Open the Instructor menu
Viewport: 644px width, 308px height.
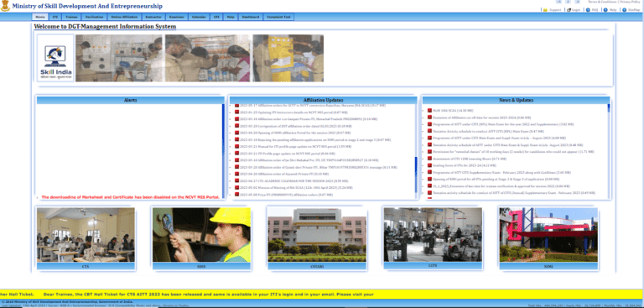(x=153, y=18)
